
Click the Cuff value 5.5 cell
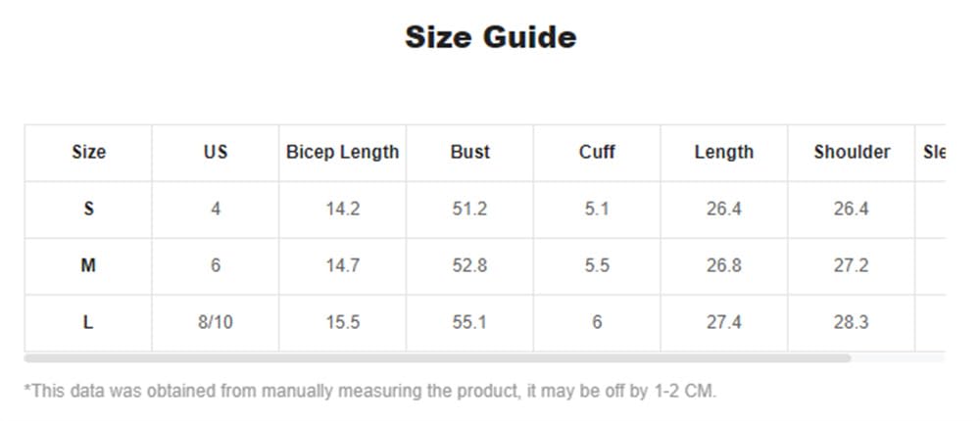597,265
